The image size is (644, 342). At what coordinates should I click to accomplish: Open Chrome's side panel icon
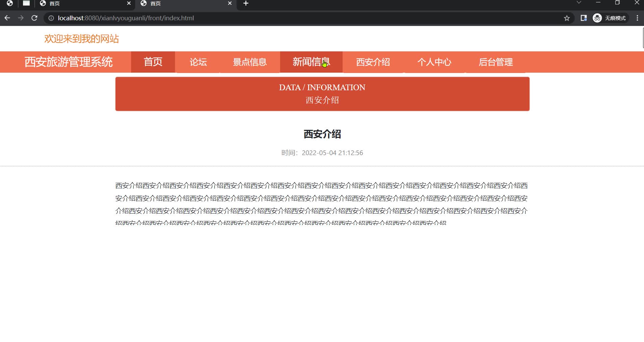(584, 18)
